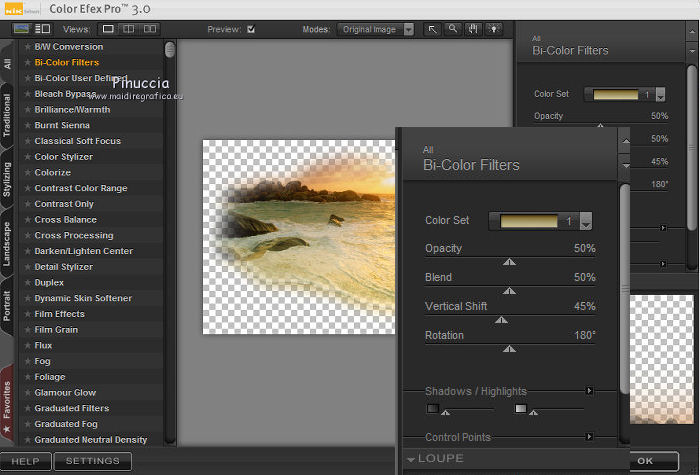Select the hand pan tool
Screen dimensions: 700x475
[473, 30]
